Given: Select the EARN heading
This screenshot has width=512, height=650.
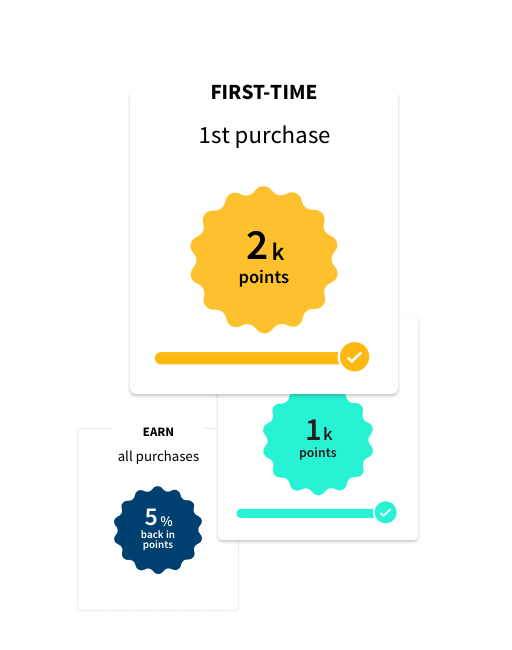Looking at the screenshot, I should (158, 432).
